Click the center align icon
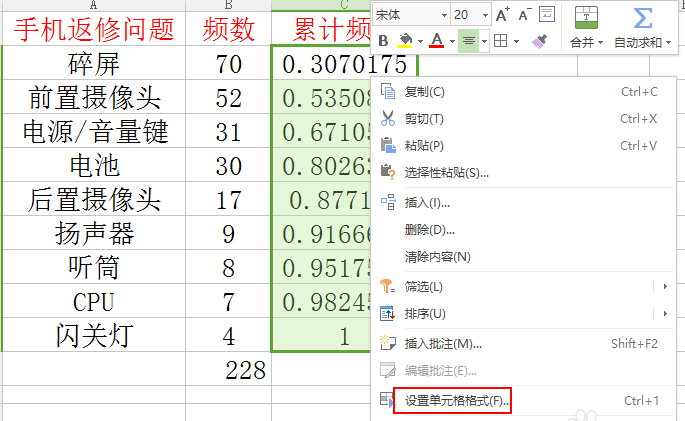 point(469,41)
